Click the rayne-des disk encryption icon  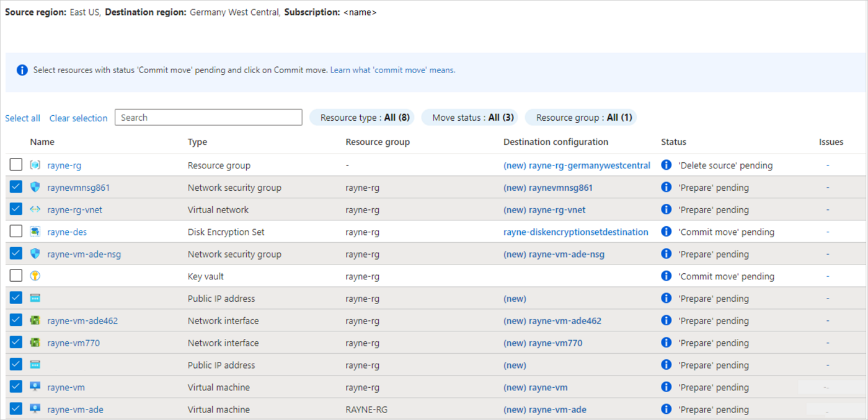(35, 232)
